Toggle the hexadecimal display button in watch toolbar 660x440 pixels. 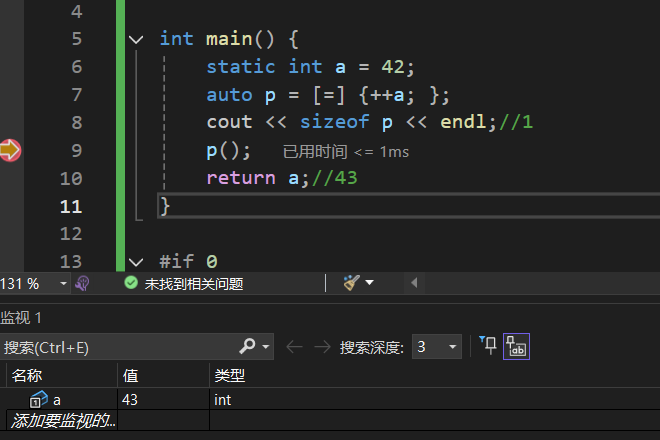(x=517, y=347)
